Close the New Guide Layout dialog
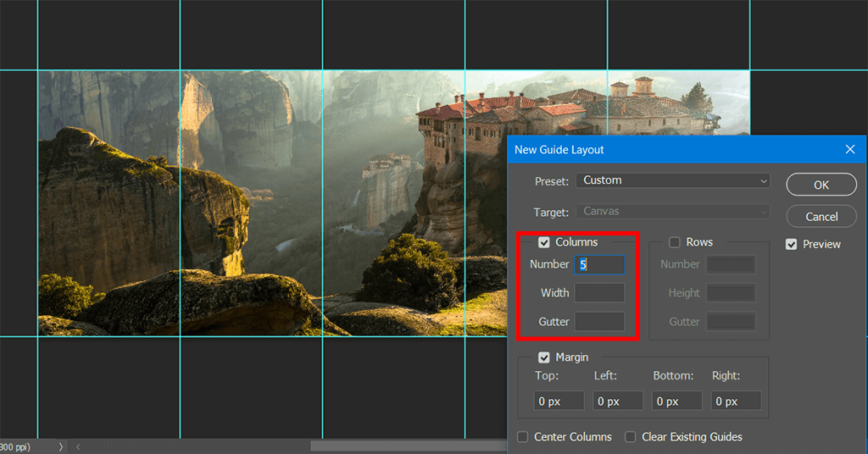This screenshot has height=454, width=868. point(850,149)
